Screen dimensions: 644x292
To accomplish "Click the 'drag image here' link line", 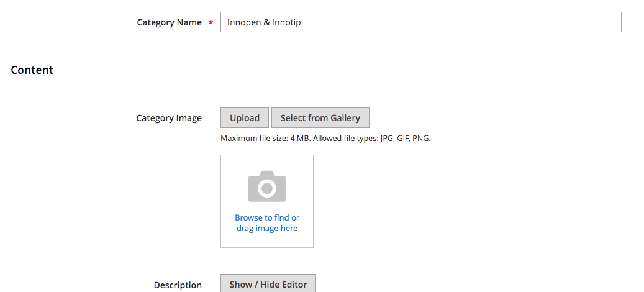I will click(267, 229).
